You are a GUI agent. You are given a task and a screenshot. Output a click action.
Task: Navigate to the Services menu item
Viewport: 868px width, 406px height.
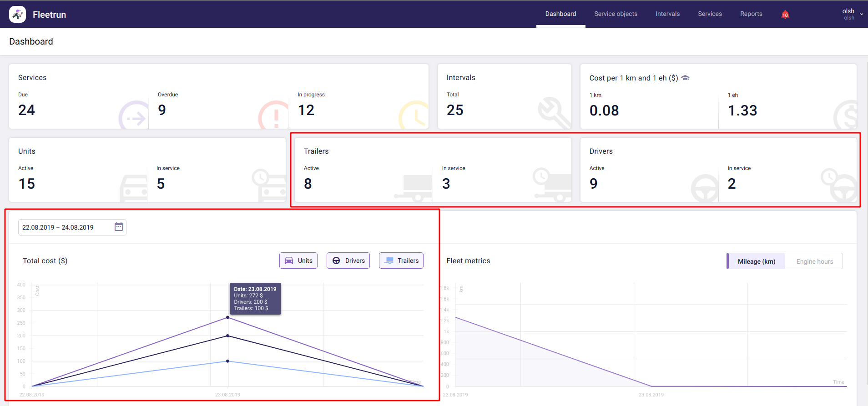point(710,14)
